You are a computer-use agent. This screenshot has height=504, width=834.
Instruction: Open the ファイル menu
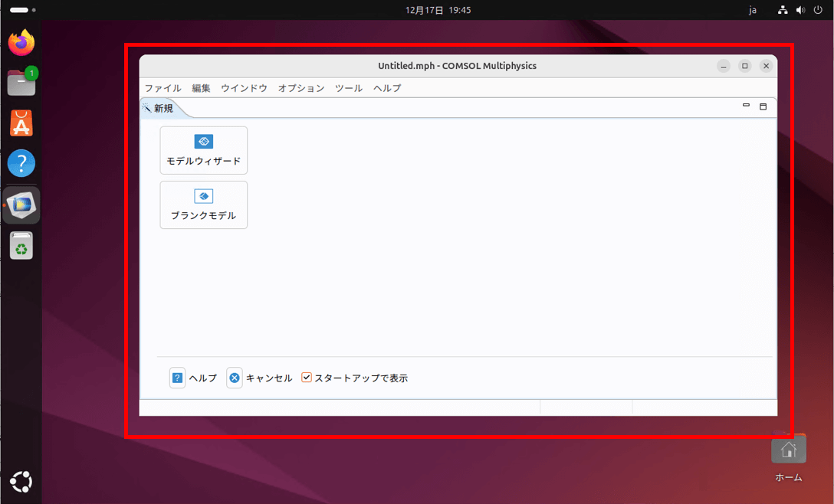point(163,88)
